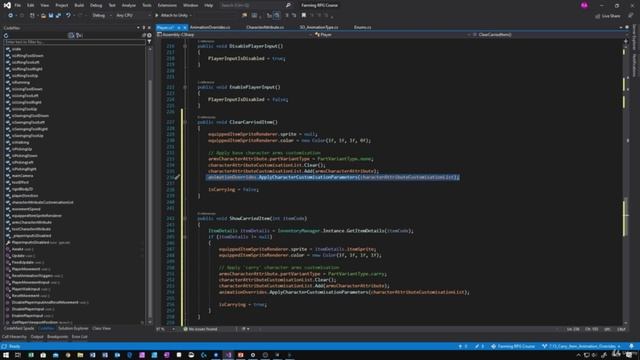Click the notifications bell in status bar

click(x=631, y=346)
